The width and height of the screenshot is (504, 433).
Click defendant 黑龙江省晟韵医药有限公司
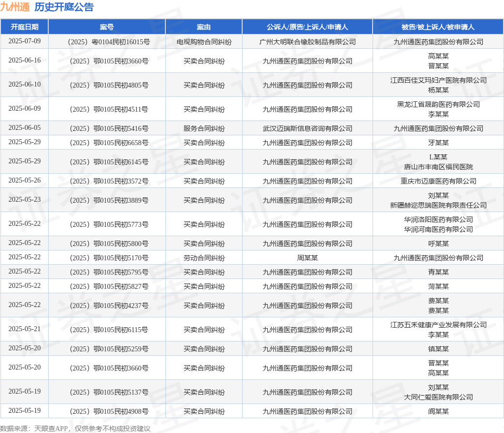pyautogui.click(x=439, y=104)
